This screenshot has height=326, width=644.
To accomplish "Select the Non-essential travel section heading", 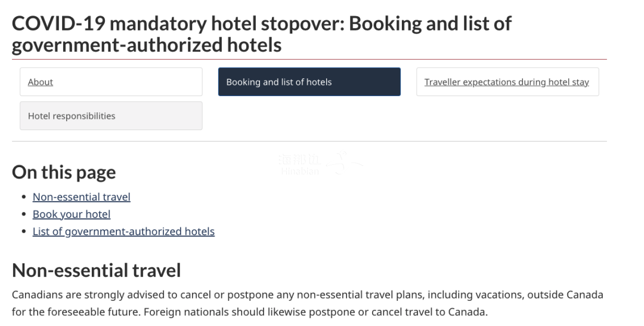I will coord(97,270).
